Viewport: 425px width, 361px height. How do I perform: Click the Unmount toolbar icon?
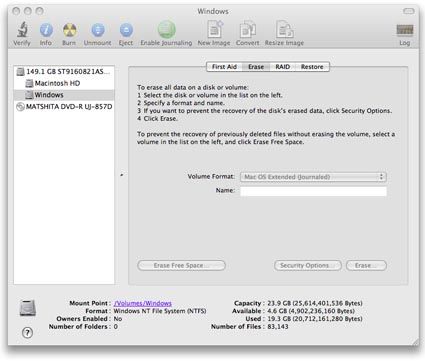pyautogui.click(x=98, y=30)
